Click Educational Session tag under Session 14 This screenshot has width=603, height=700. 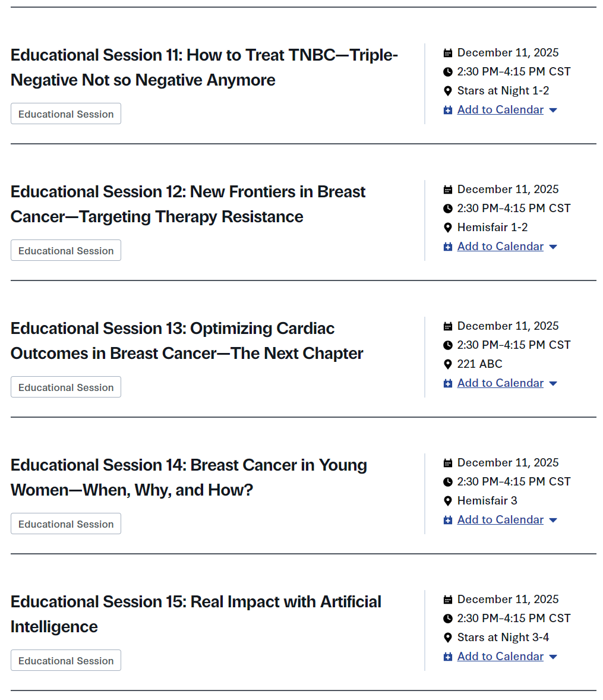tap(66, 524)
